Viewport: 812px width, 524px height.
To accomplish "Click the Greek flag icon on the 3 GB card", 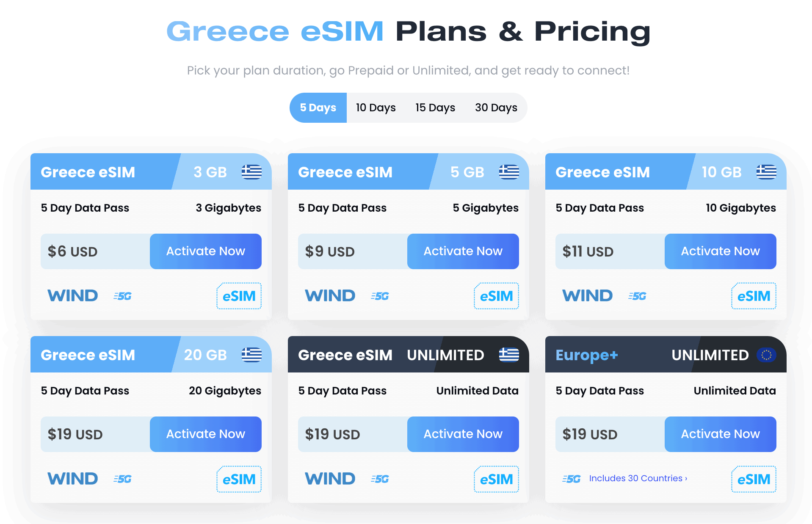I will click(x=251, y=172).
